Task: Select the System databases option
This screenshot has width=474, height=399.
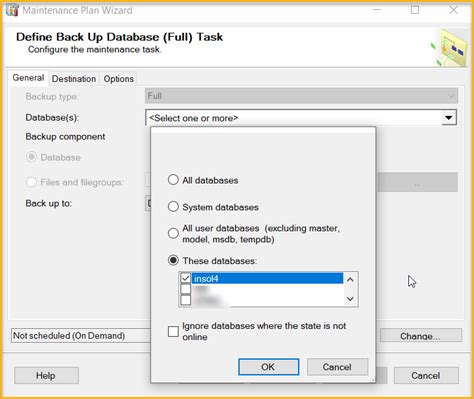Action: click(173, 207)
